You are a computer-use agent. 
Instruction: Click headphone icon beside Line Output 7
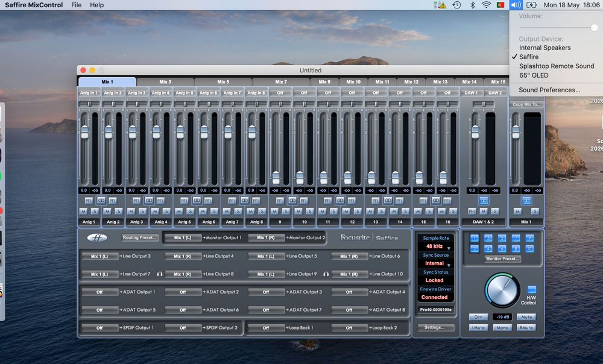point(159,274)
